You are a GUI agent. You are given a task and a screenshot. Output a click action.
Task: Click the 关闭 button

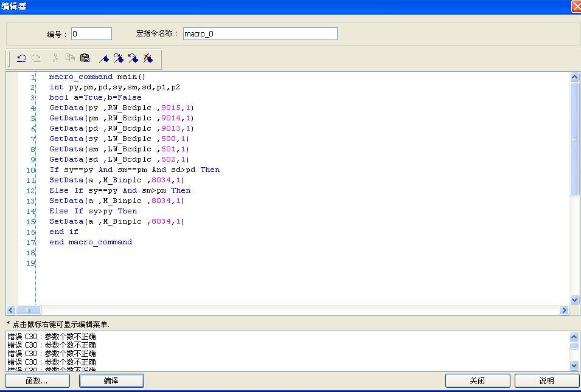click(477, 380)
